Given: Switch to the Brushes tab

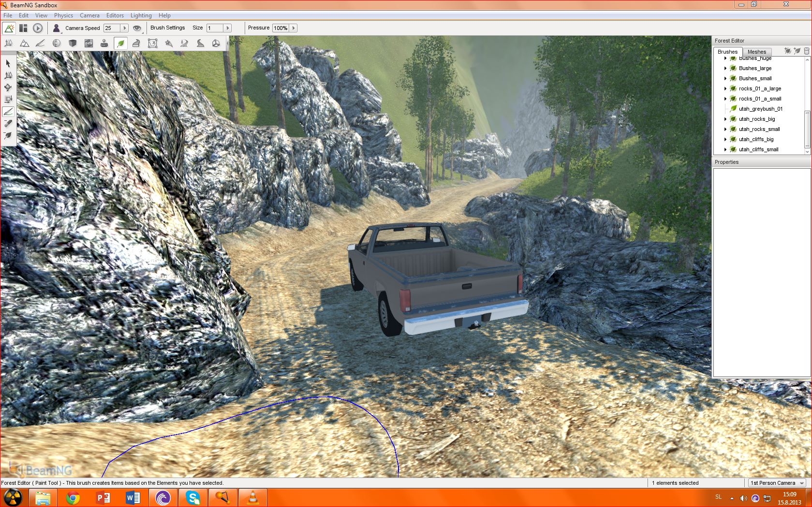Looking at the screenshot, I should pyautogui.click(x=727, y=52).
